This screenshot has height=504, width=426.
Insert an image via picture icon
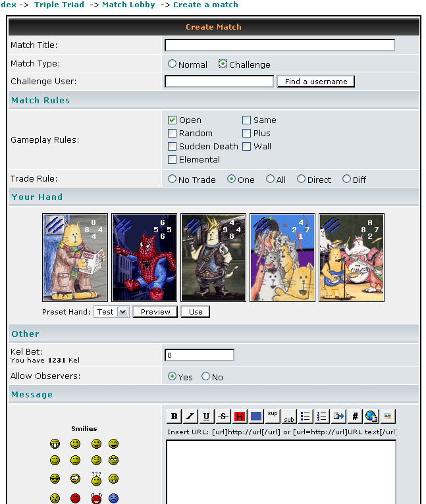(x=388, y=416)
